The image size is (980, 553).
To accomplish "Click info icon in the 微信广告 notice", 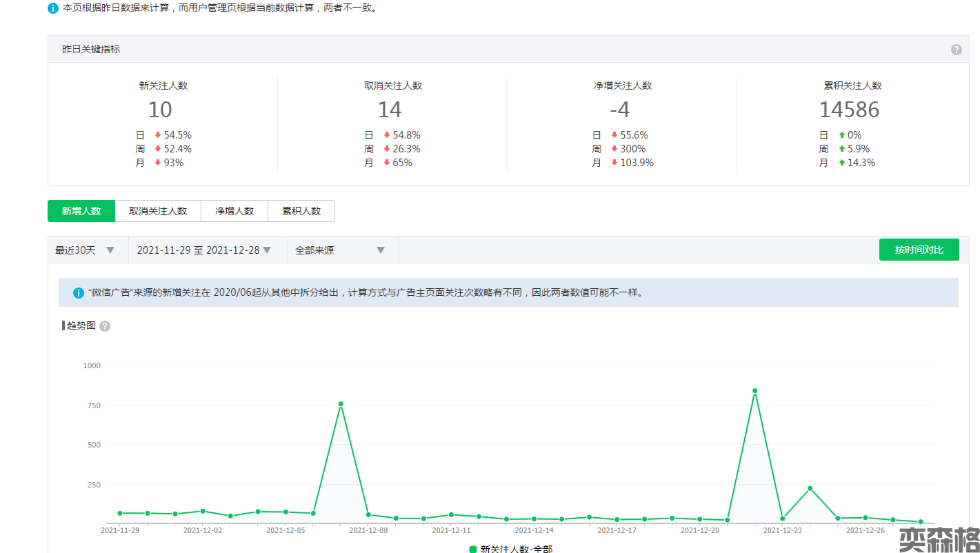I will coord(79,293).
